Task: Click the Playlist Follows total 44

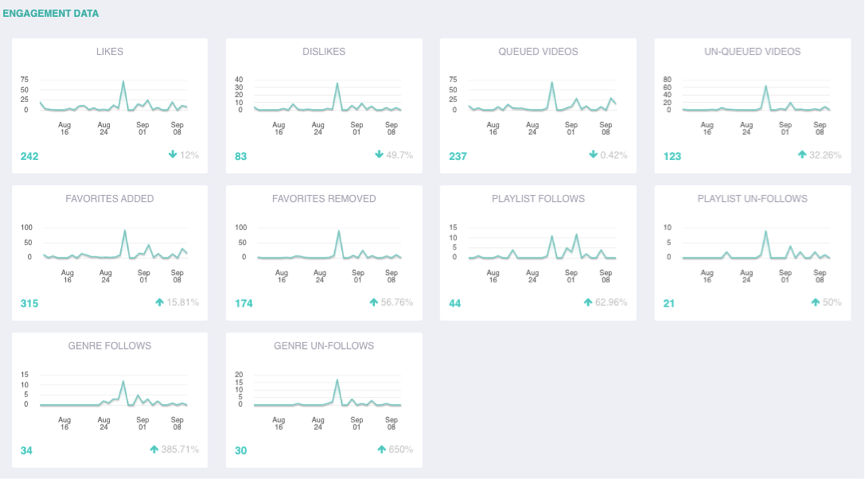Action: [455, 304]
